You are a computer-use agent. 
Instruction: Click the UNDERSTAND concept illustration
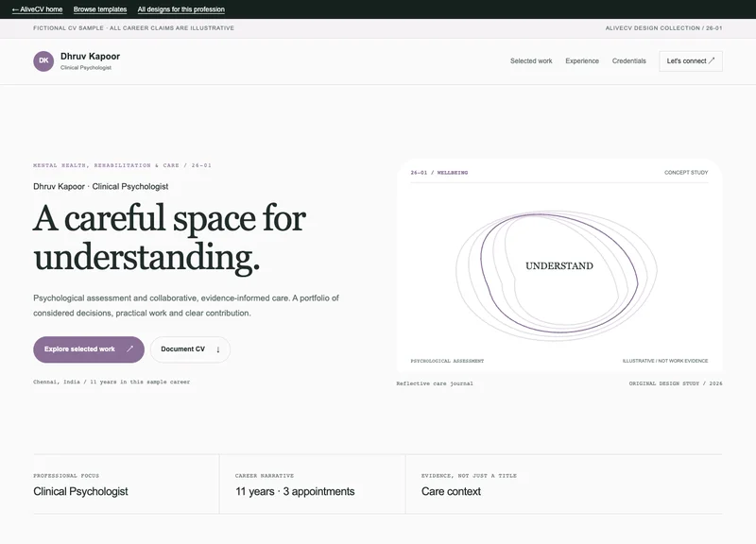(x=558, y=276)
